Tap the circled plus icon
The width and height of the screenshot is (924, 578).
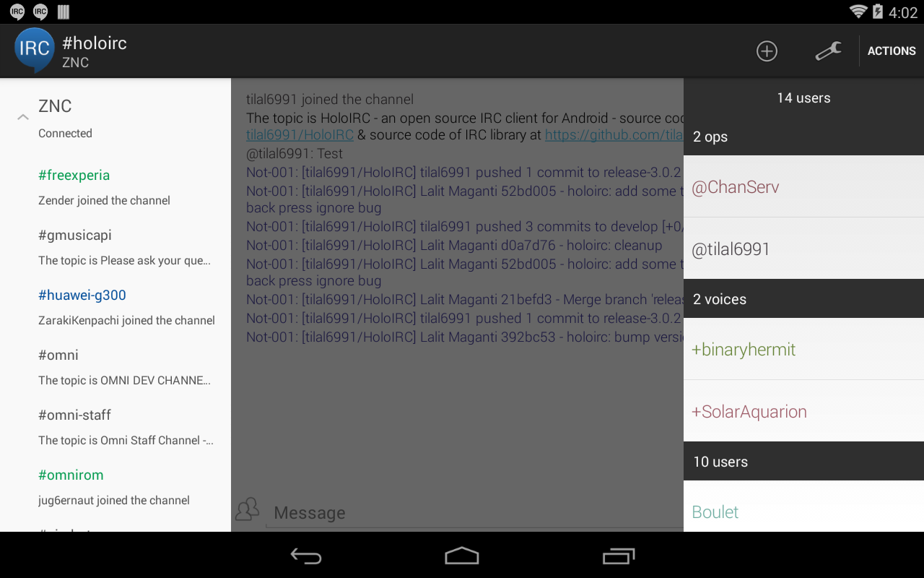pos(767,51)
